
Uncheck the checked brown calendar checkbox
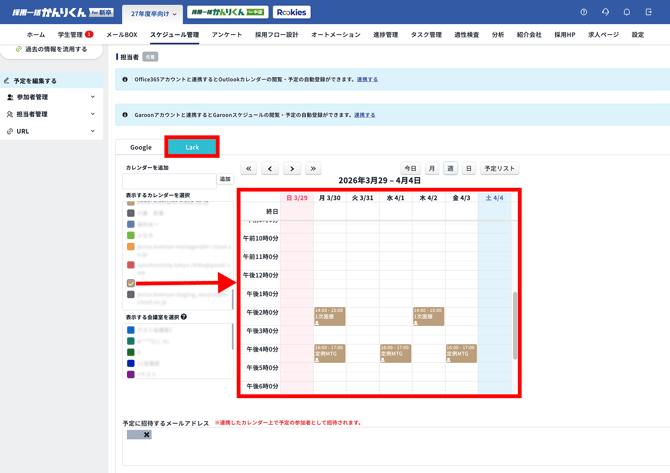[x=131, y=283]
